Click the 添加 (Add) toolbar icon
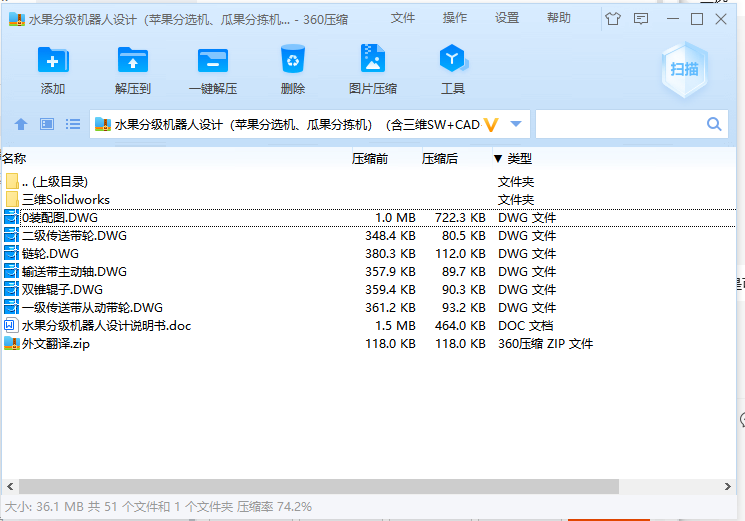The image size is (745, 521). coord(53,60)
